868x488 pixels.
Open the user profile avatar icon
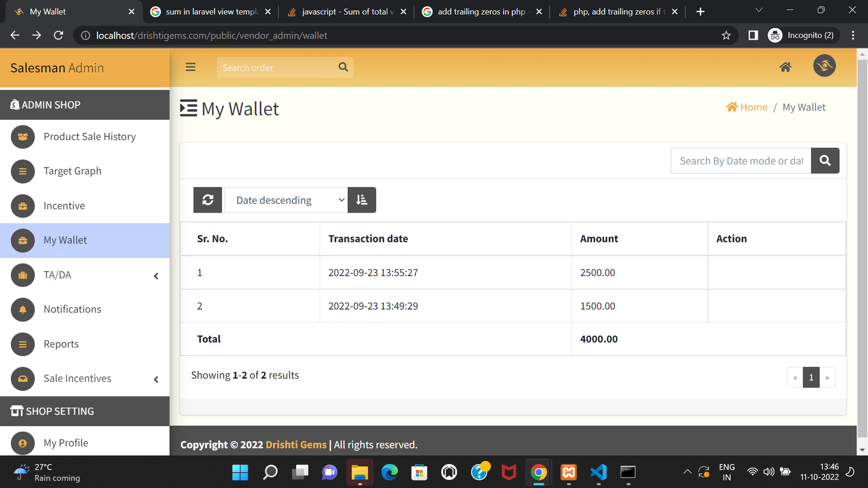click(x=824, y=66)
